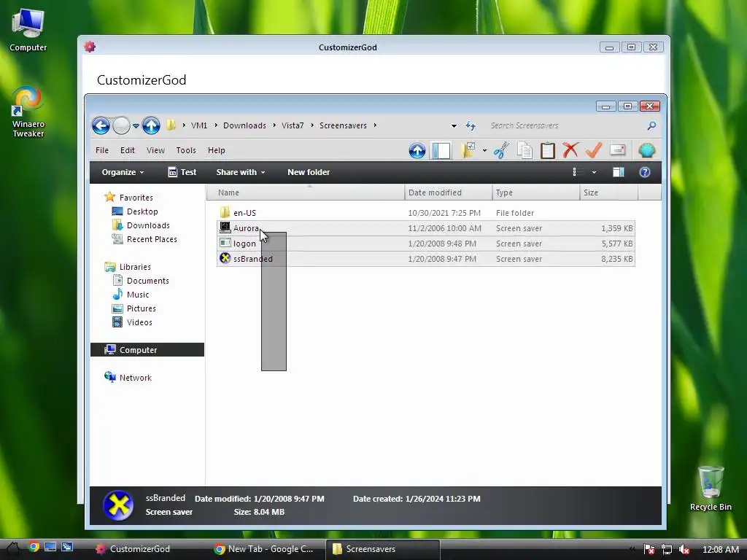The image size is (747, 560).
Task: Click the Classic Shell seashell icon
Action: tap(646, 150)
